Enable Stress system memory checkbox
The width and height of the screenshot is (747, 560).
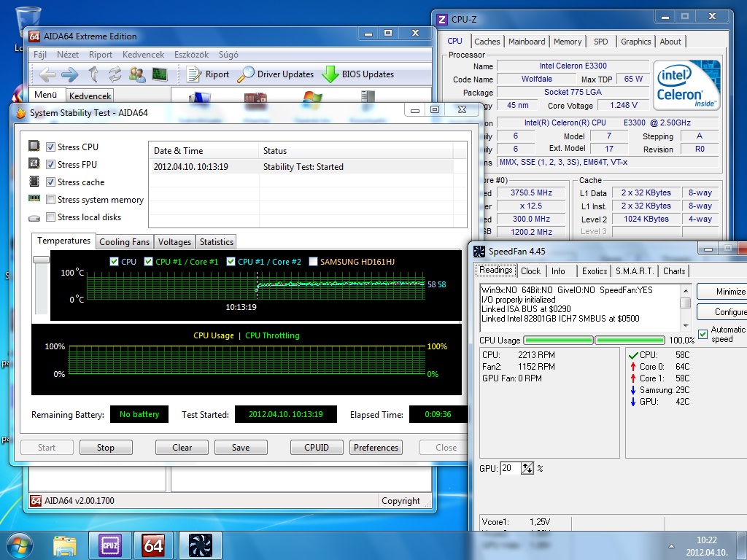[51, 200]
